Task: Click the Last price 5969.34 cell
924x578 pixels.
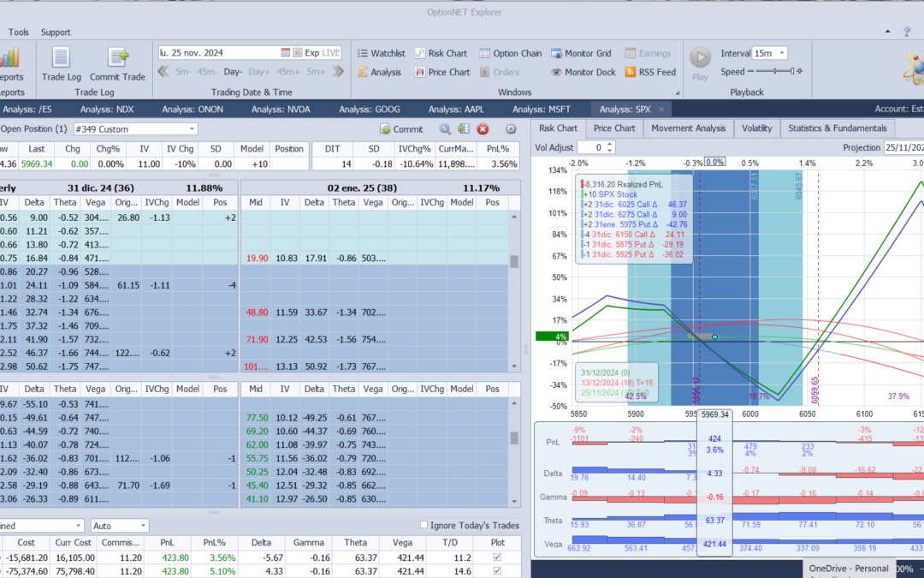Action: 37,164
